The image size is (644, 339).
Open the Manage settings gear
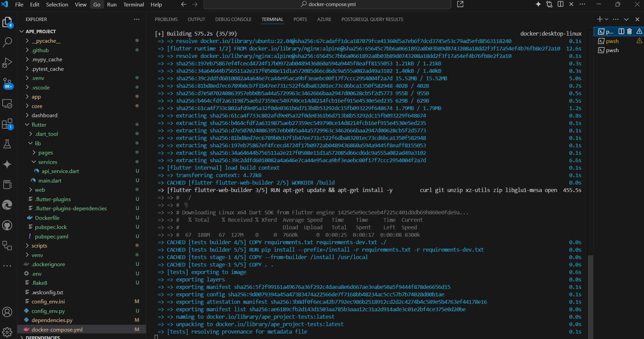tap(7, 332)
